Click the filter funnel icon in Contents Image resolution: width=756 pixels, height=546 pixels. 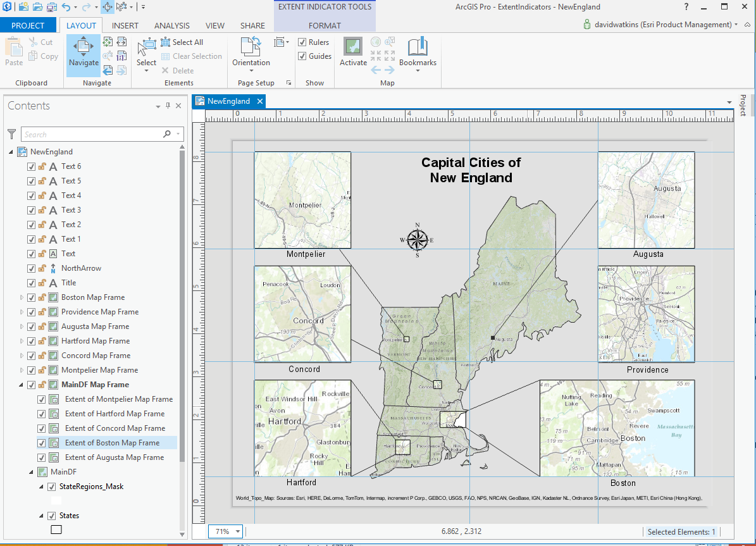tap(11, 134)
